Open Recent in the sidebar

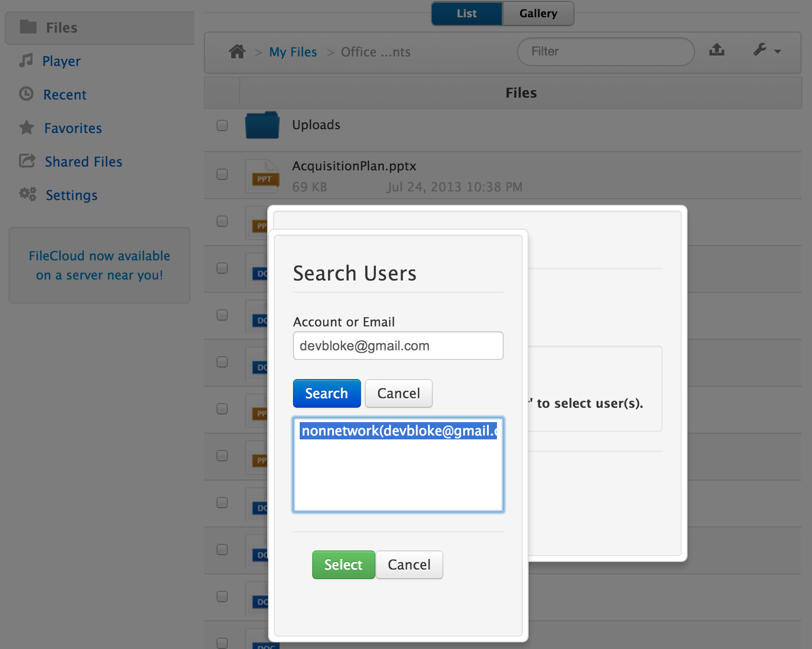pyautogui.click(x=65, y=95)
